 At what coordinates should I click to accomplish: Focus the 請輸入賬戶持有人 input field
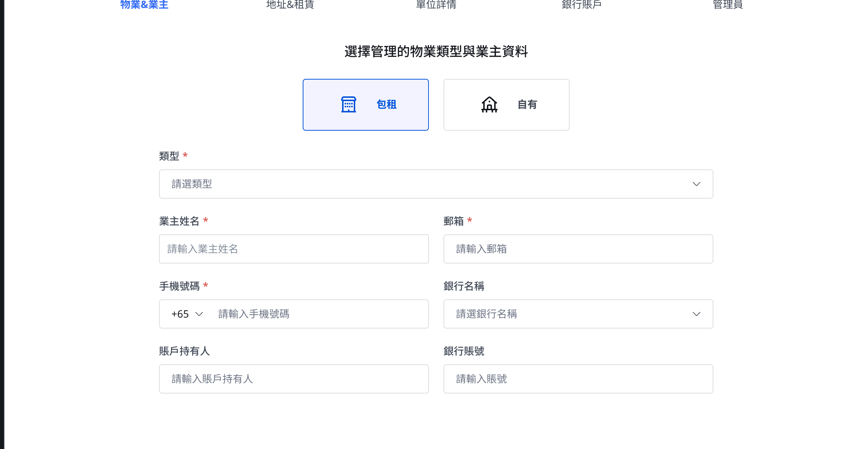pyautogui.click(x=294, y=379)
